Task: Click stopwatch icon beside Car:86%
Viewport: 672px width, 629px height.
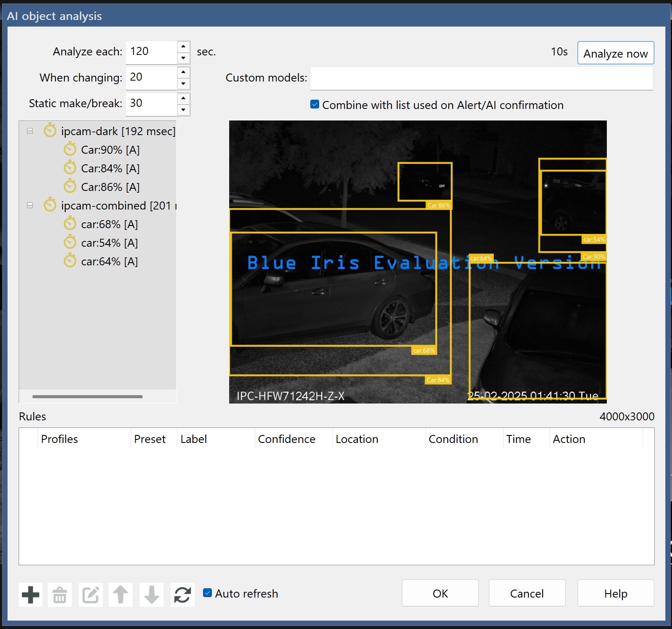Action: 70,186
